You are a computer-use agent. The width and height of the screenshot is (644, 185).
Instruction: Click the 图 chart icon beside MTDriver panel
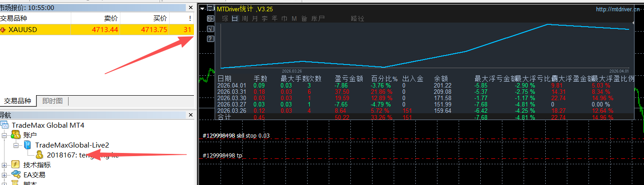211,18
